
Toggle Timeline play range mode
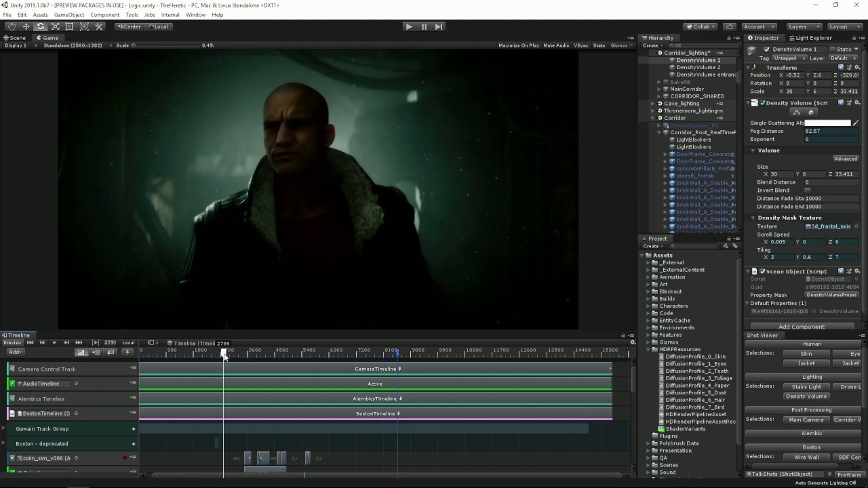click(95, 342)
